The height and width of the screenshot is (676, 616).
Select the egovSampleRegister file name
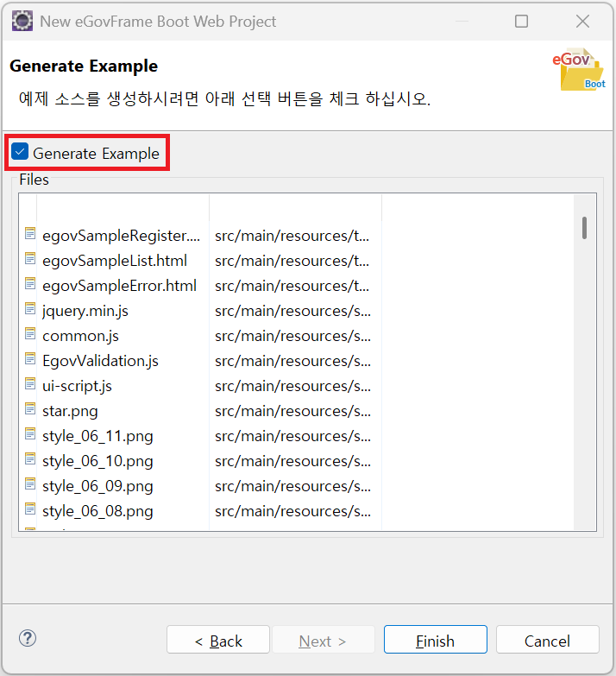[121, 236]
